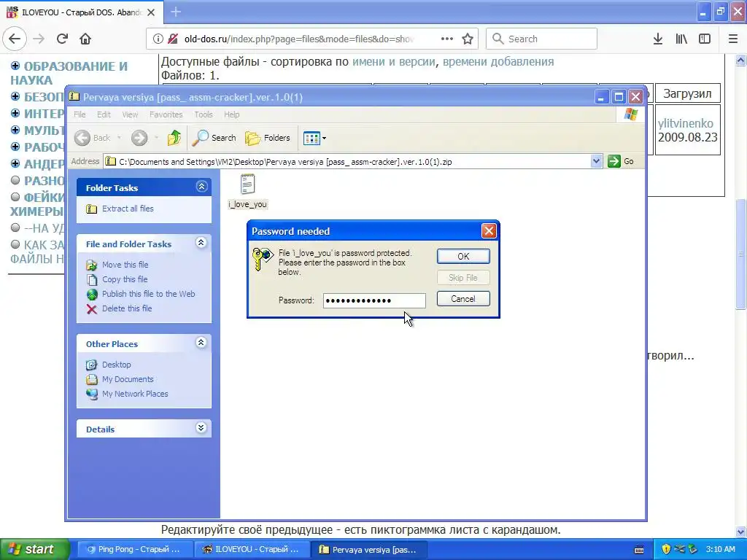
Task: Switch to ILOVEYOU taskbar window
Action: (x=252, y=549)
